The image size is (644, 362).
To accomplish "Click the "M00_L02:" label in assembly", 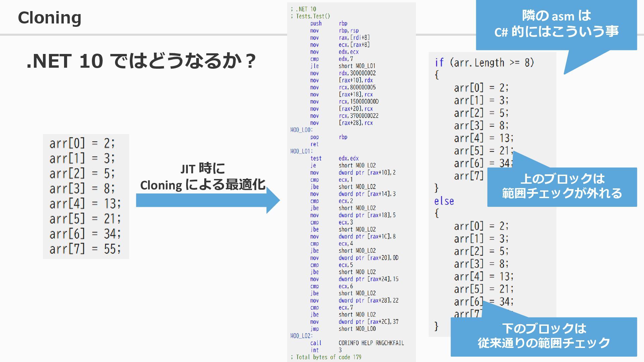I will pyautogui.click(x=301, y=336).
